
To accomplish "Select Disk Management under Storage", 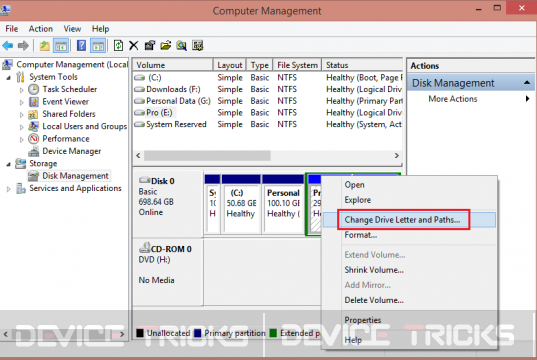I will tap(75, 176).
